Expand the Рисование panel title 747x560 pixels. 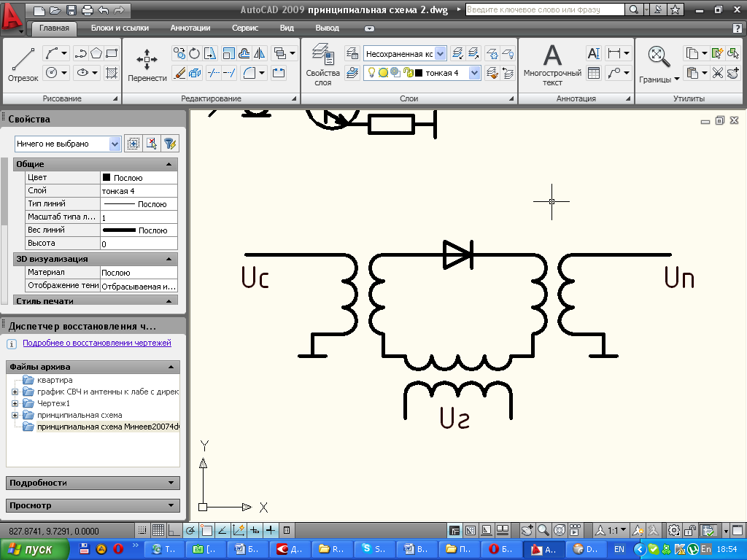[62, 98]
